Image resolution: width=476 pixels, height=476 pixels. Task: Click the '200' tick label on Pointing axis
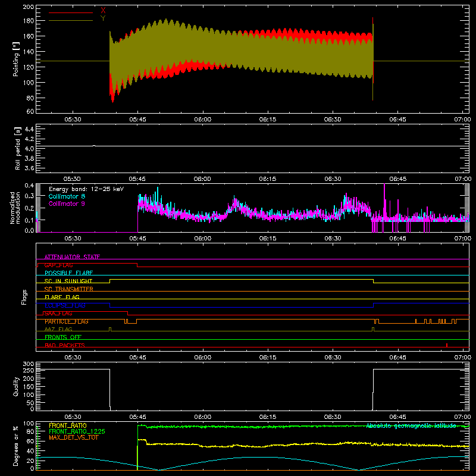[28, 7]
